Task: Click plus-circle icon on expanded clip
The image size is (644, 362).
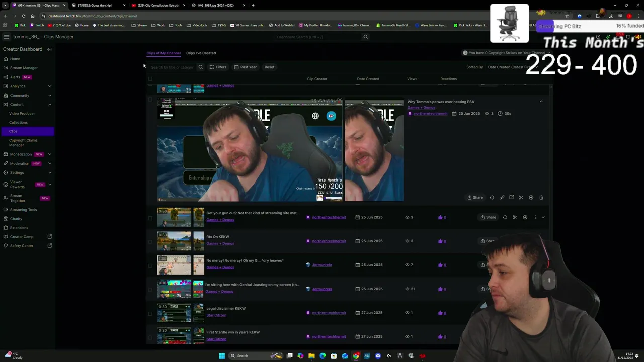Action: tap(531, 197)
